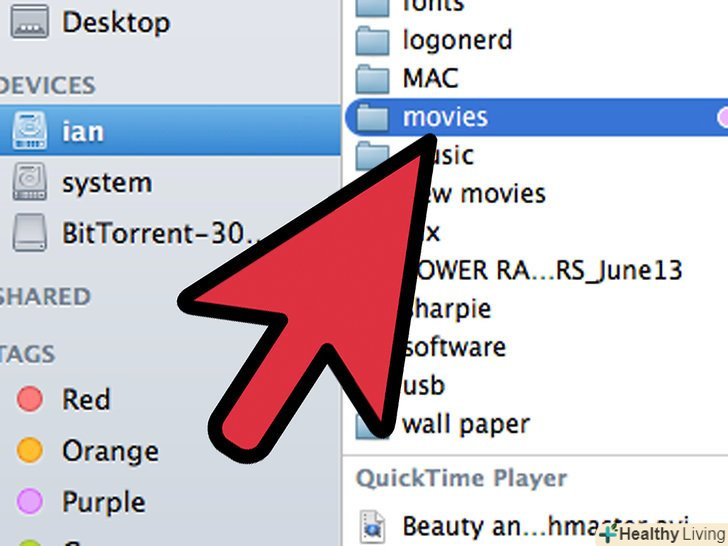Choose the Red tag swatch

30,399
